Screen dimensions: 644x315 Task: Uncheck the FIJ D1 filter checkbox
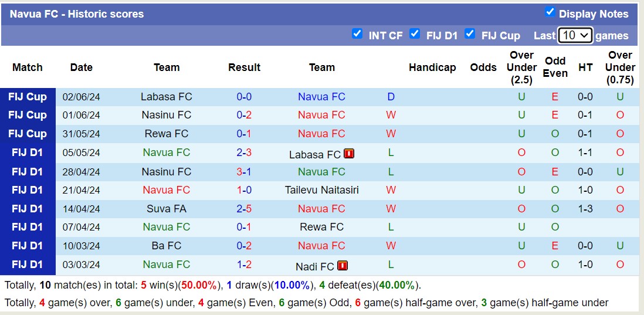coord(415,34)
